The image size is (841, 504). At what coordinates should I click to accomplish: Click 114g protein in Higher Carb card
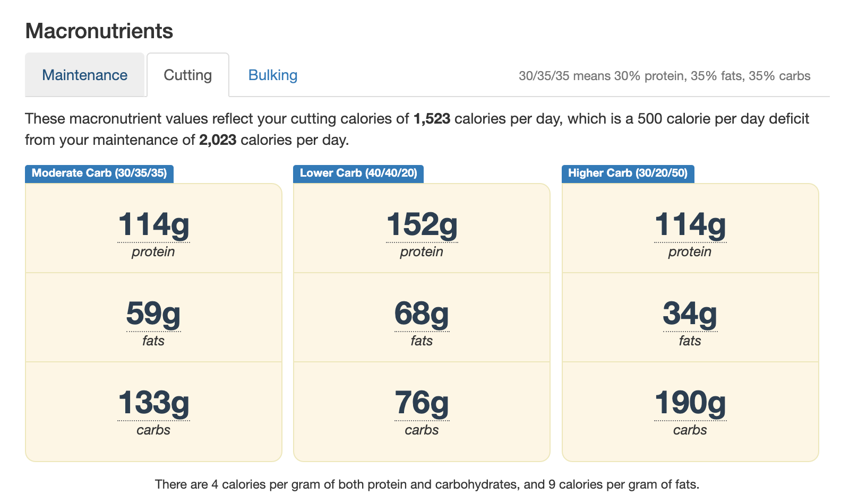point(690,225)
